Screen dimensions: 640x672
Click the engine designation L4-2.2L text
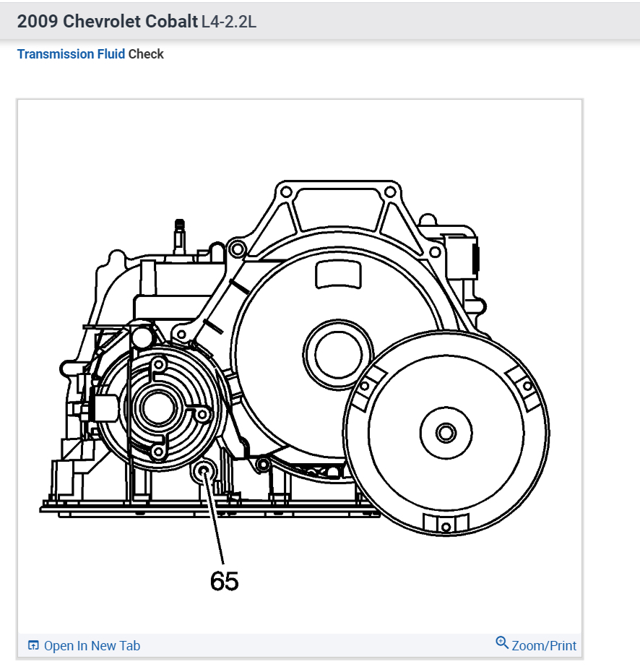[x=228, y=22]
